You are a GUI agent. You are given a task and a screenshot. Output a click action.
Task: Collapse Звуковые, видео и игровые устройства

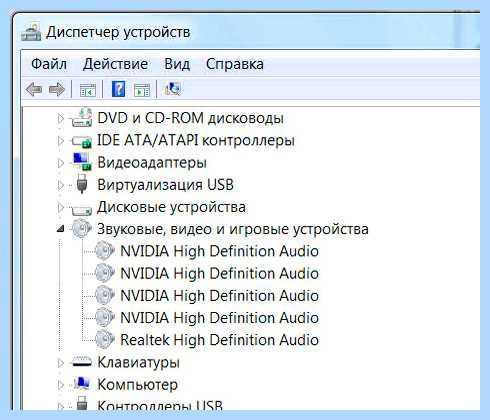(61, 229)
